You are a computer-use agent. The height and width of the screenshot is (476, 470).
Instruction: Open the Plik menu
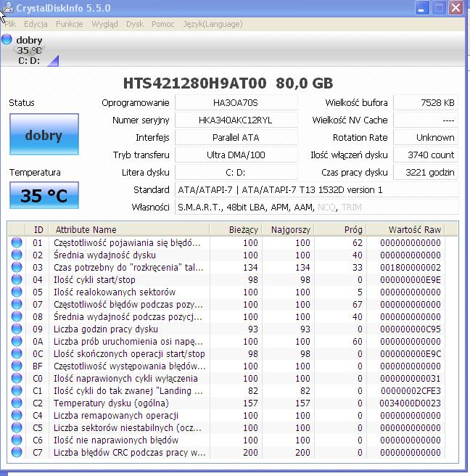10,24
